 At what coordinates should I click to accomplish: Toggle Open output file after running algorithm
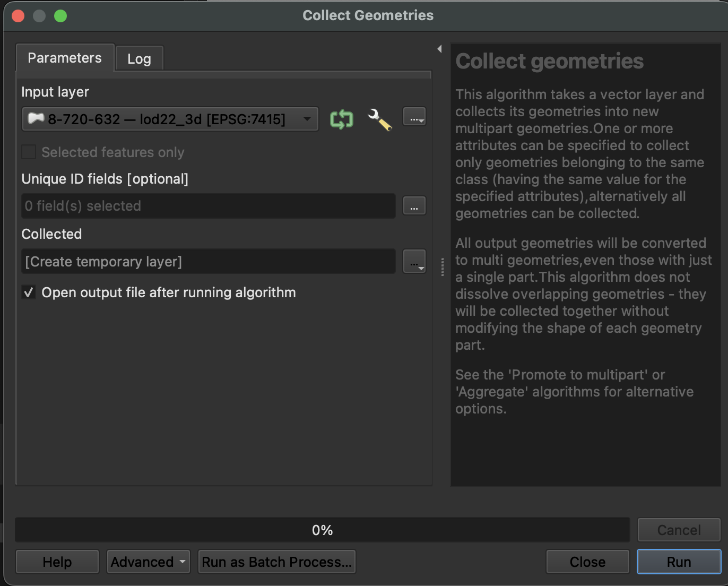pyautogui.click(x=29, y=292)
